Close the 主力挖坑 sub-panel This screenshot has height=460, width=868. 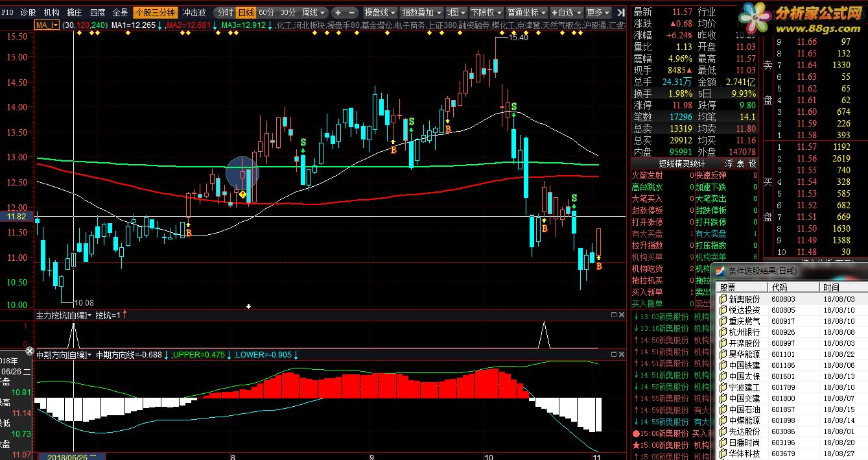(623, 315)
